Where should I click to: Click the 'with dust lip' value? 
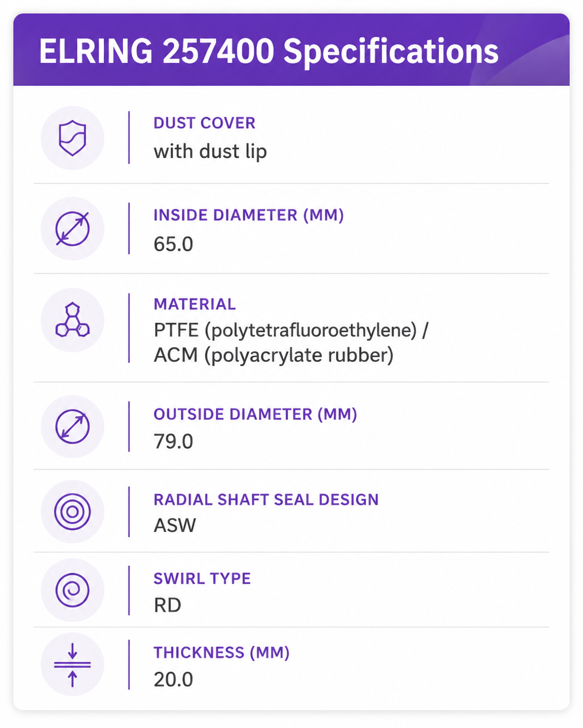click(x=210, y=152)
